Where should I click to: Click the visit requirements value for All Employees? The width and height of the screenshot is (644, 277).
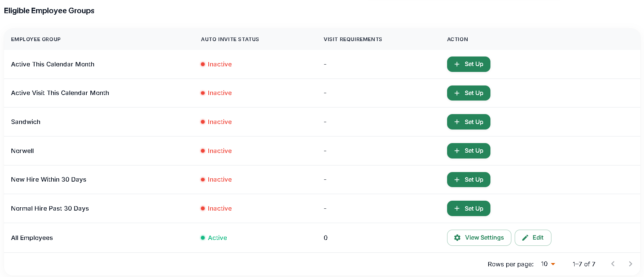pos(325,238)
